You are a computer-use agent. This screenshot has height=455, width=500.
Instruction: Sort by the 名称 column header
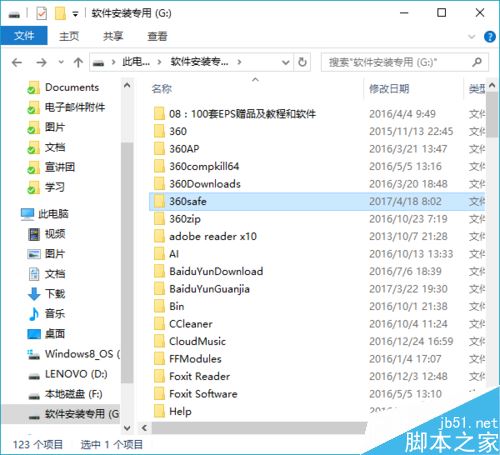(x=162, y=89)
